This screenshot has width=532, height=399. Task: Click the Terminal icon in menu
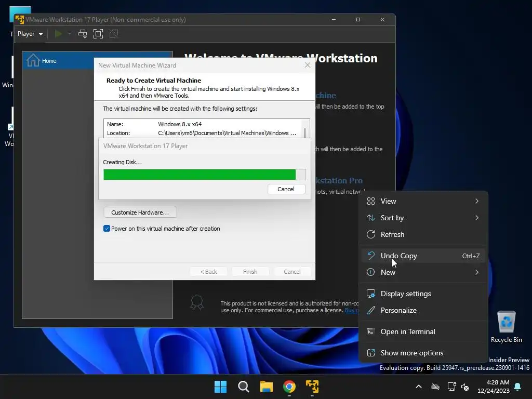(x=371, y=331)
